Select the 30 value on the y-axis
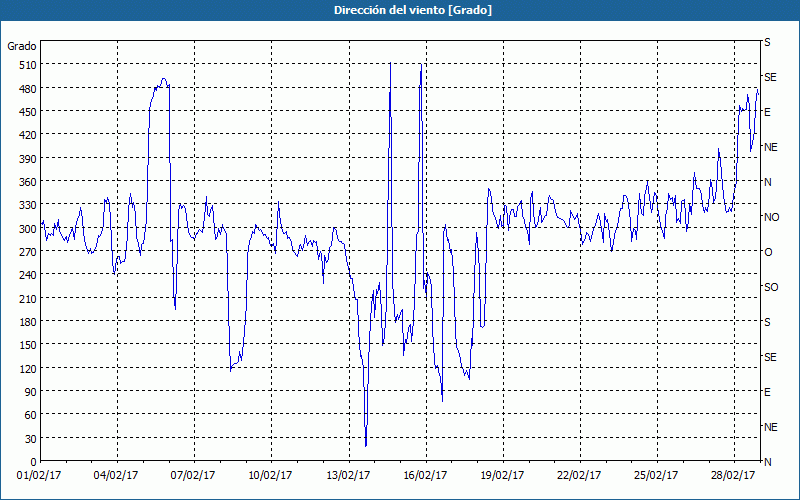 click(30, 439)
